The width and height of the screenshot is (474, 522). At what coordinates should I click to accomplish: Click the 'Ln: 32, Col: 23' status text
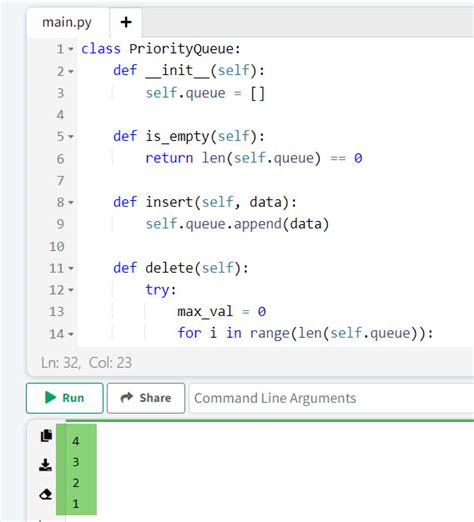(86, 363)
